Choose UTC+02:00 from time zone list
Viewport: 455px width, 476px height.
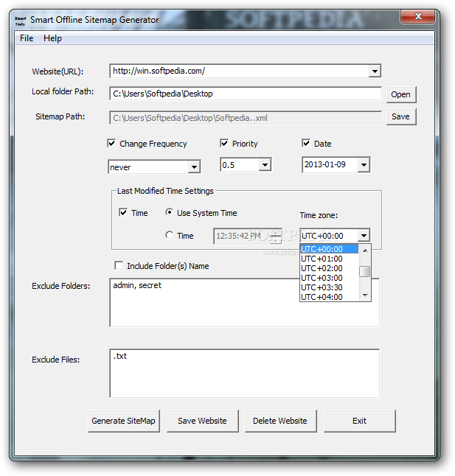pyautogui.click(x=329, y=268)
